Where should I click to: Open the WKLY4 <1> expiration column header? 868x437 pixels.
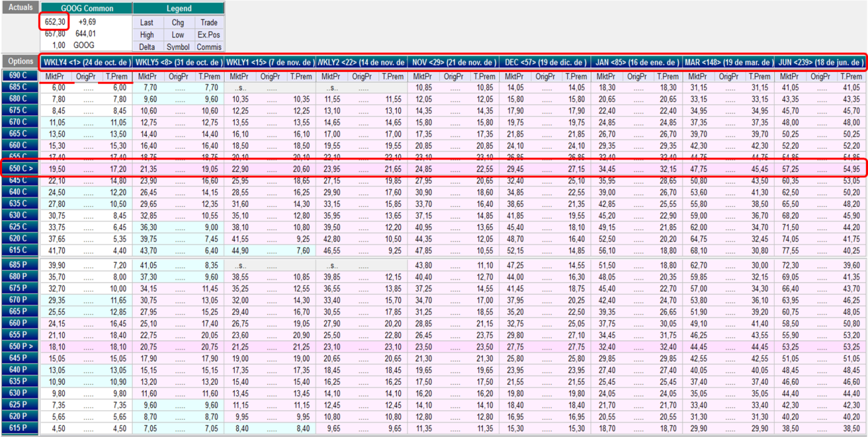pos(86,62)
